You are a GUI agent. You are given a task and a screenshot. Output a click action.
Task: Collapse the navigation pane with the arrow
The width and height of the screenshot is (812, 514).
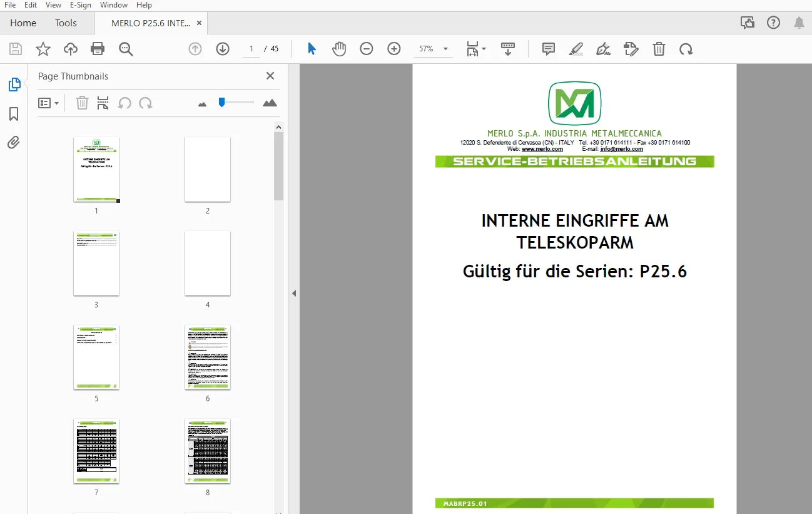coord(293,293)
